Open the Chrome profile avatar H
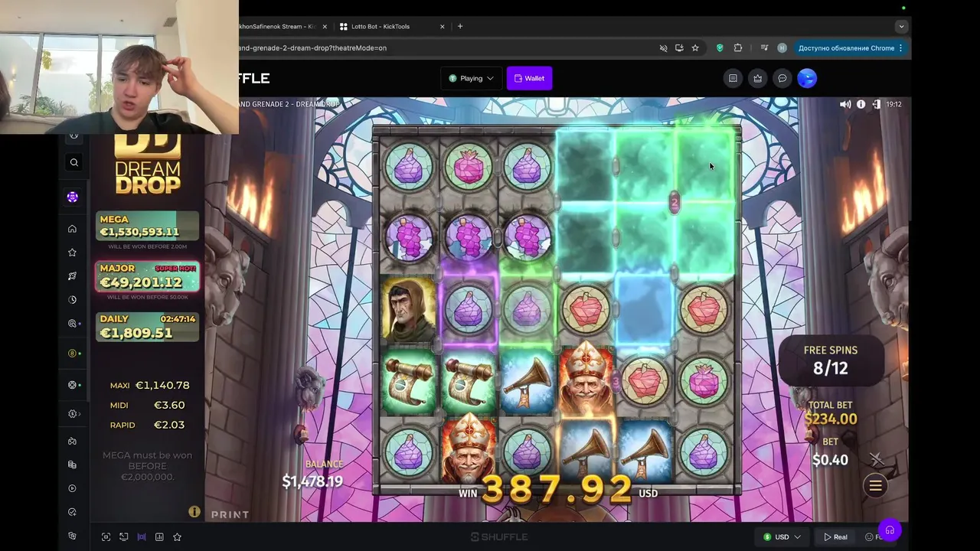 click(782, 47)
